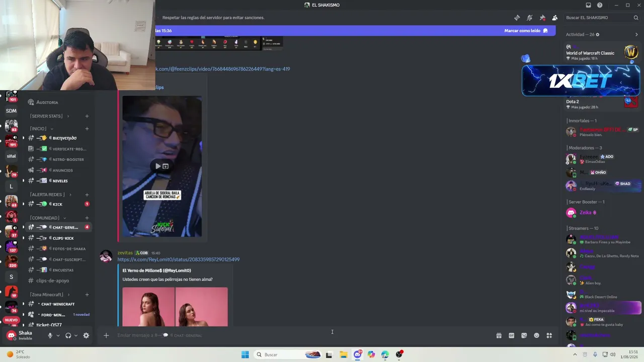Toggle the notification settings bell icon
Image resolution: width=644 pixels, height=362 pixels.
coord(529,18)
